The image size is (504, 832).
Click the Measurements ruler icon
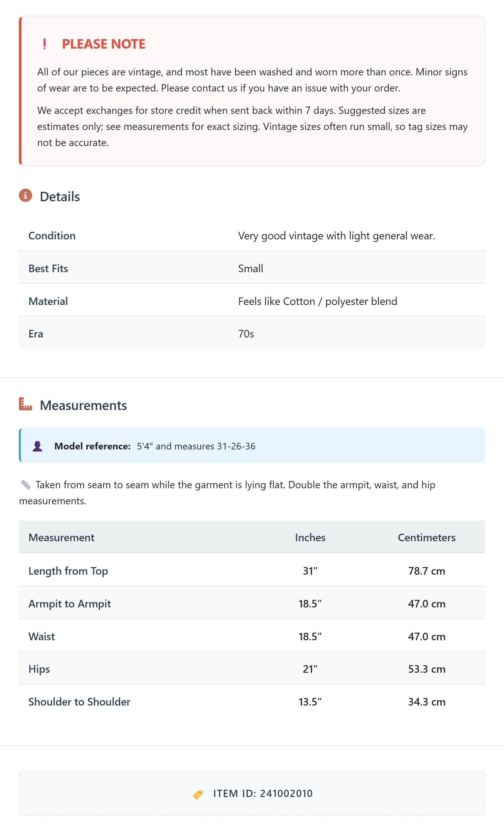(x=25, y=404)
